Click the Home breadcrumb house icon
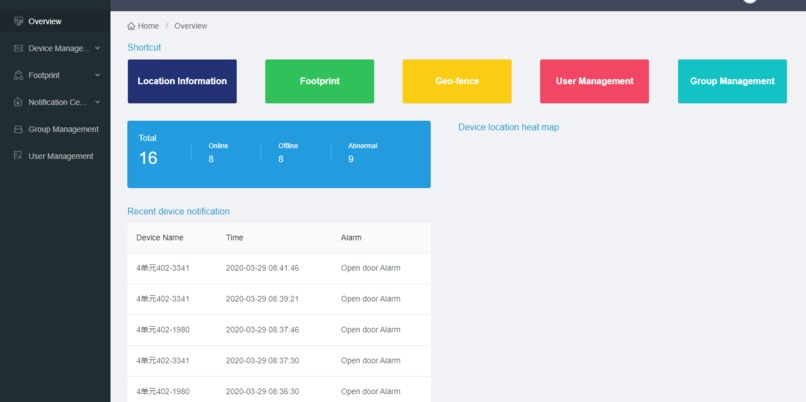 click(x=131, y=26)
